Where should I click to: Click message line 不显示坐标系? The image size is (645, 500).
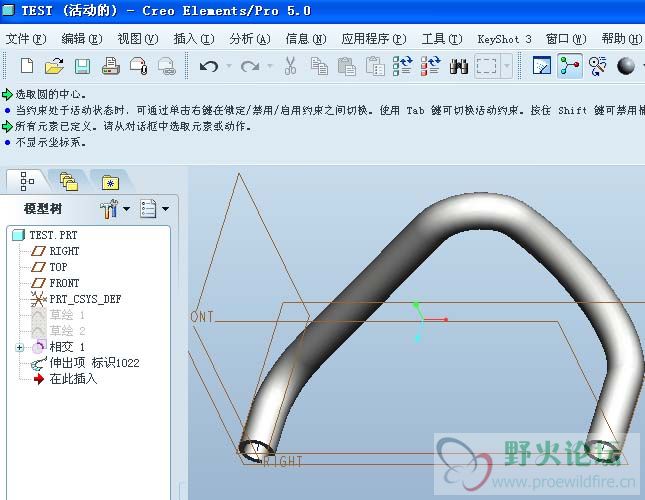coord(51,142)
